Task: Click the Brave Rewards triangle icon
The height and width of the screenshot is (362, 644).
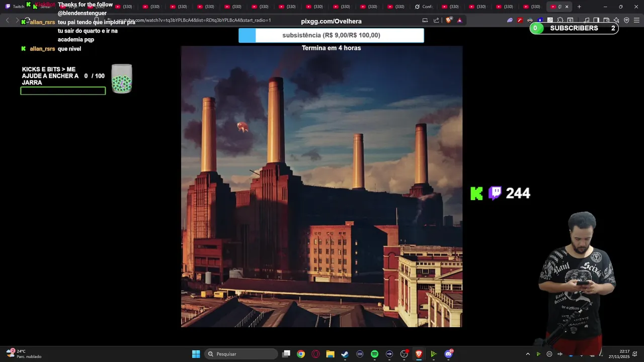Action: pyautogui.click(x=459, y=20)
